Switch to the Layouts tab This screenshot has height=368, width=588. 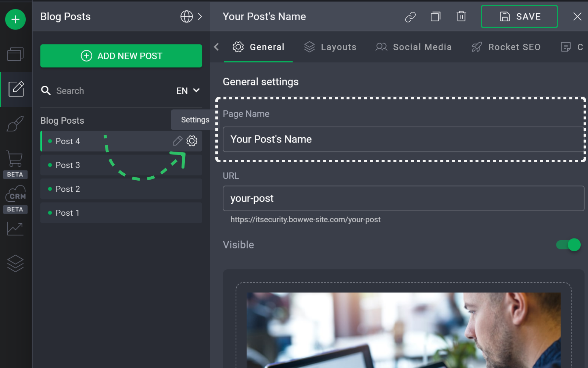330,47
